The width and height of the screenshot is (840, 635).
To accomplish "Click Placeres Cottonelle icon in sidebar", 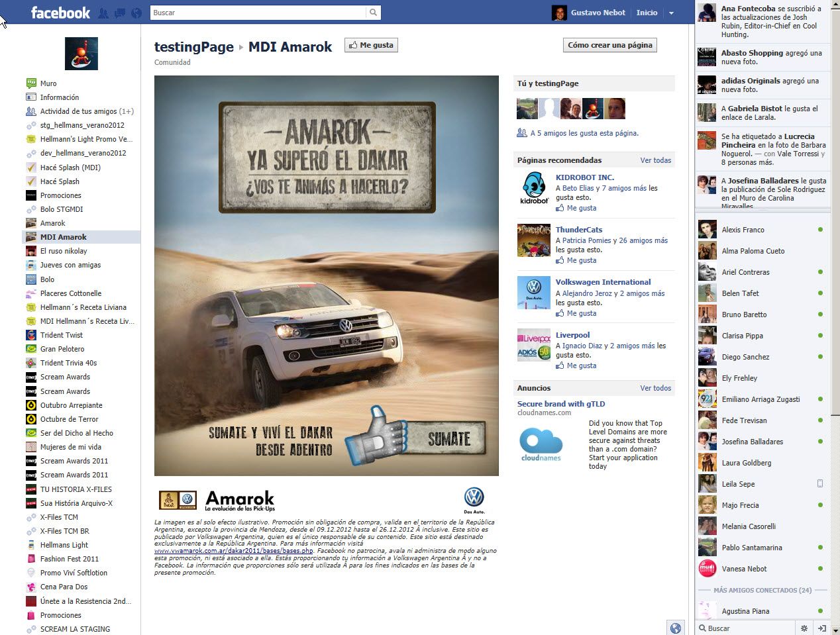I will 30,293.
